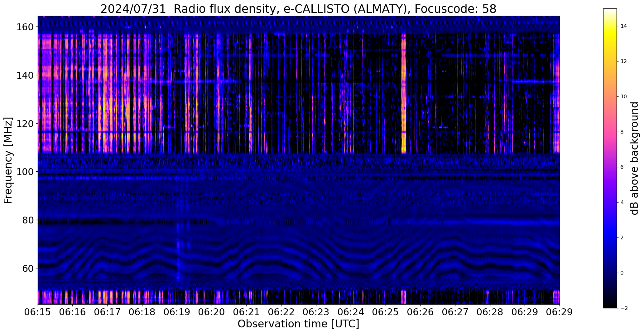The height and width of the screenshot is (333, 644).
Task: Click the 06:19 time tick label
Action: click(177, 312)
